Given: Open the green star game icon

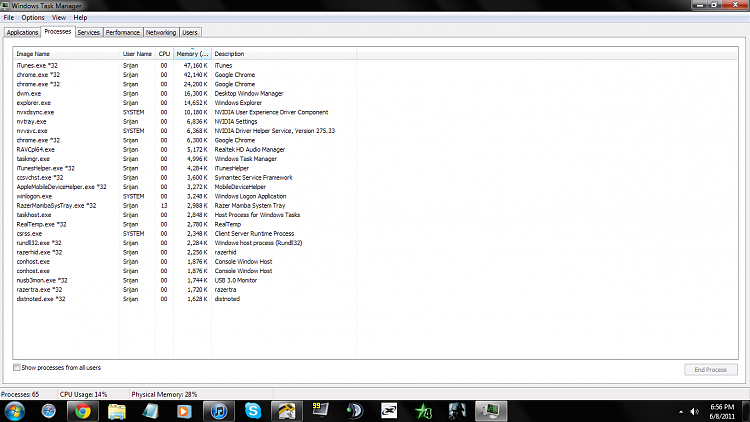Looking at the screenshot, I should 423,411.
